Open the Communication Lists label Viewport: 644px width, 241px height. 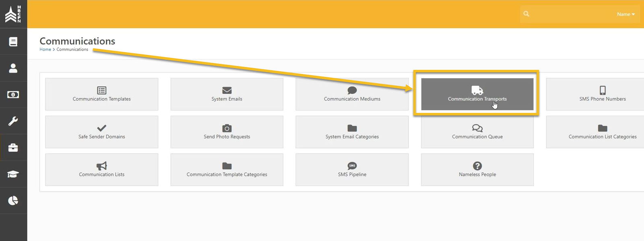(x=102, y=175)
